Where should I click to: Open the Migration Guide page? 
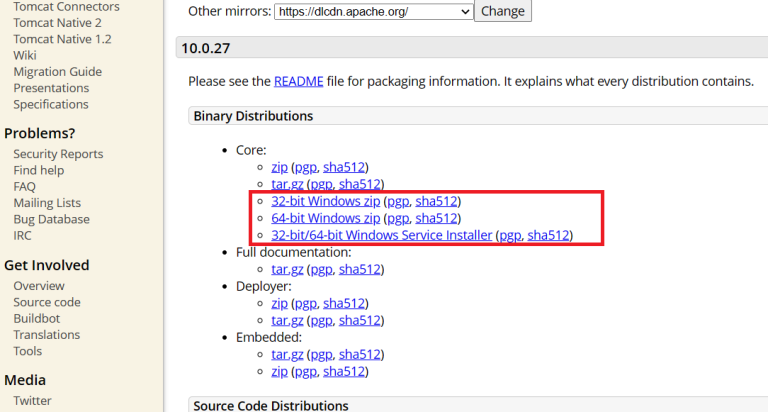pos(57,72)
